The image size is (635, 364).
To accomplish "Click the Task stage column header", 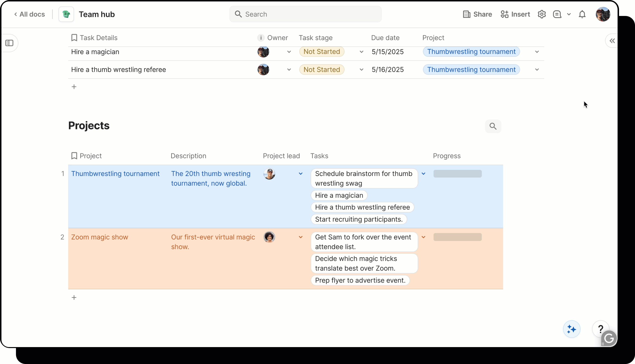I will click(316, 38).
